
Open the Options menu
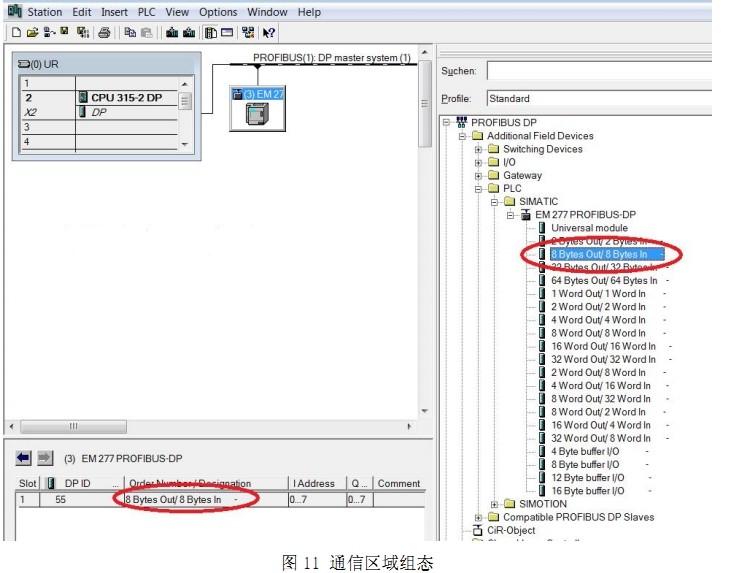[x=218, y=12]
